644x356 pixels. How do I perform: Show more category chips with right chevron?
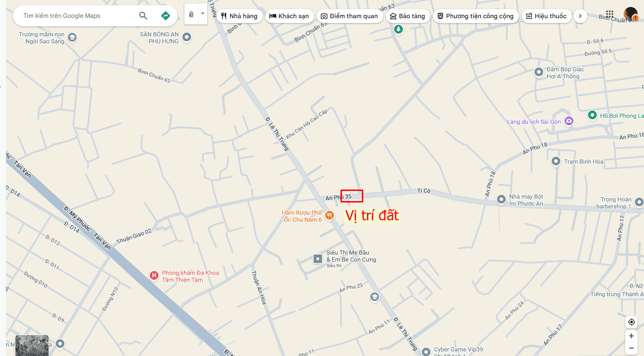point(580,16)
